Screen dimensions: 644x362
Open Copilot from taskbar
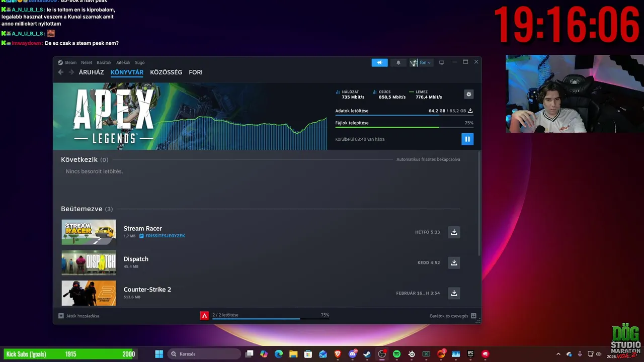click(264, 354)
